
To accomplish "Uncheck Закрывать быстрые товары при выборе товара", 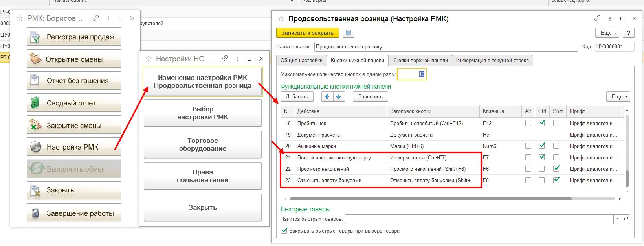I will pos(284,231).
